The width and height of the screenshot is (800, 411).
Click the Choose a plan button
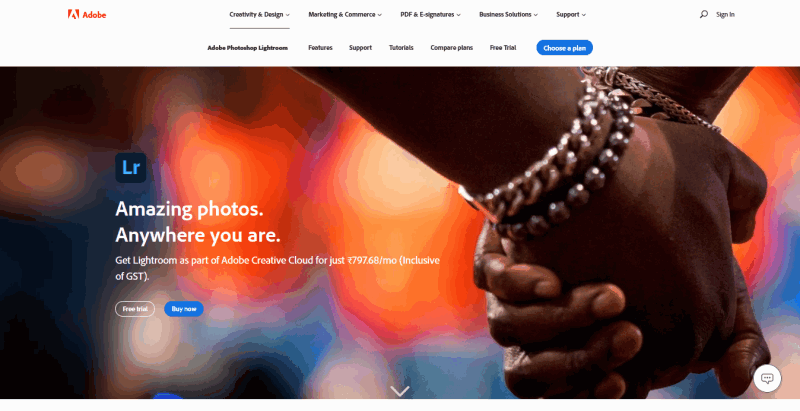click(x=564, y=48)
